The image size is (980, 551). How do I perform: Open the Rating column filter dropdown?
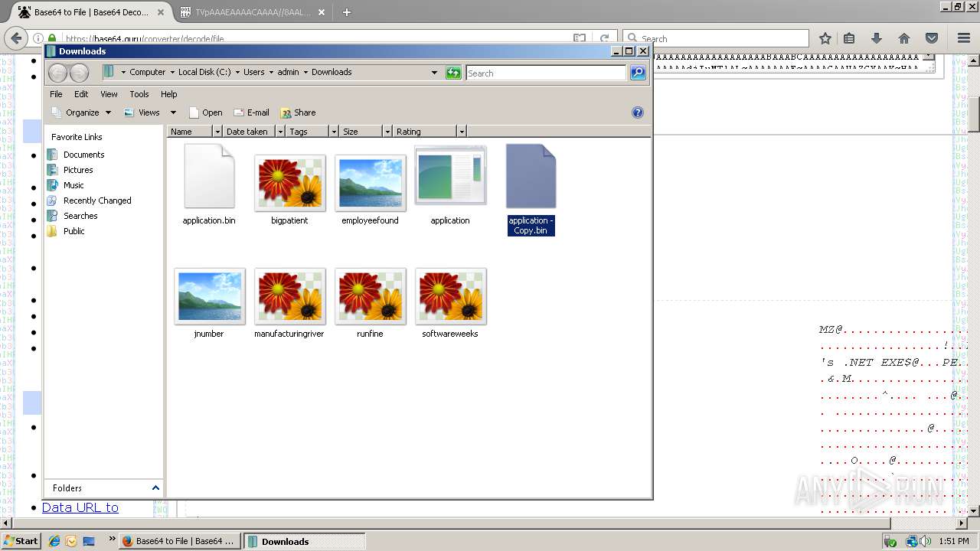pyautogui.click(x=461, y=132)
